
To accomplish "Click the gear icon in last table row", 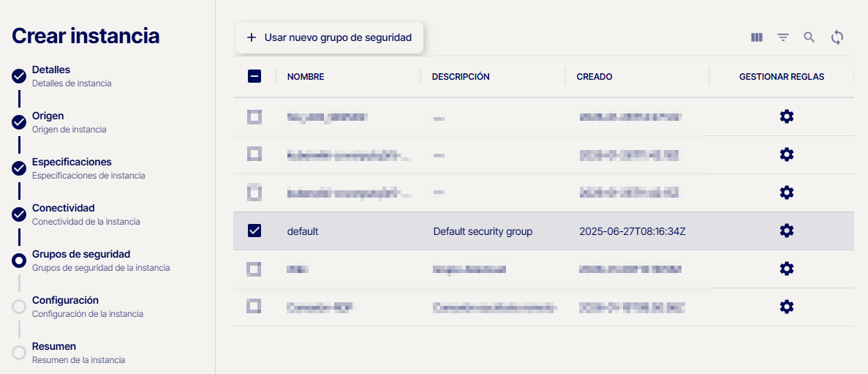I will pyautogui.click(x=786, y=307).
